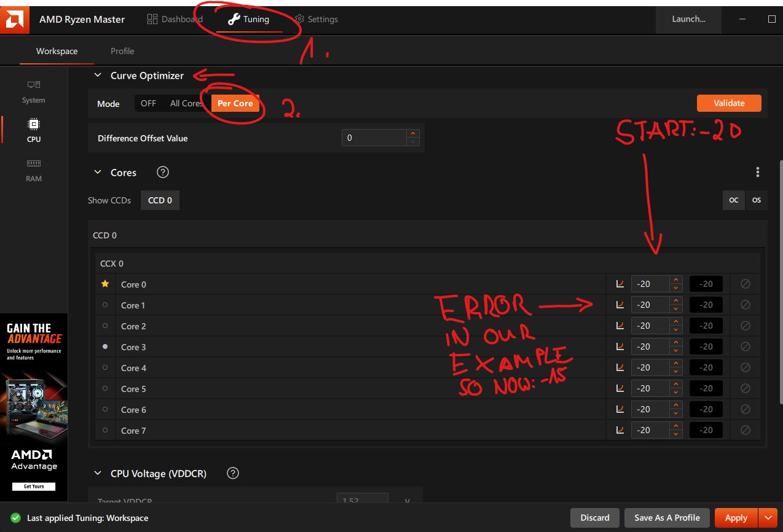This screenshot has height=532, width=783.
Task: Open the Settings tab
Action: (317, 19)
